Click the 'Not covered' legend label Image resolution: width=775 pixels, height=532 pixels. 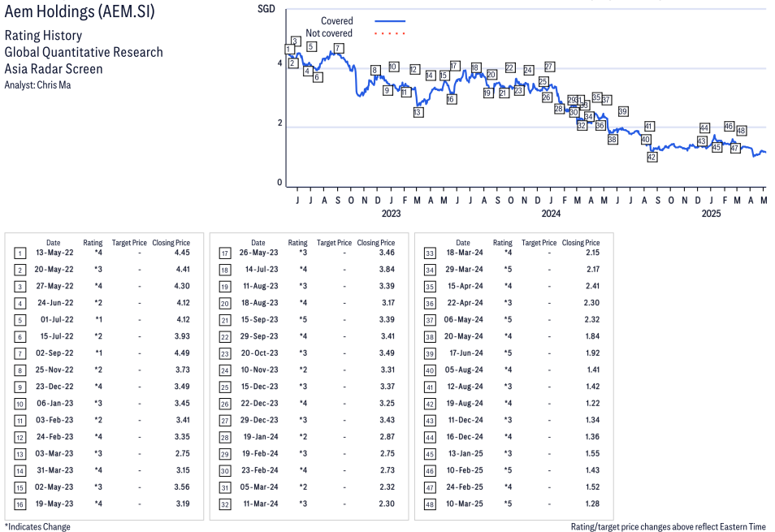tap(329, 33)
